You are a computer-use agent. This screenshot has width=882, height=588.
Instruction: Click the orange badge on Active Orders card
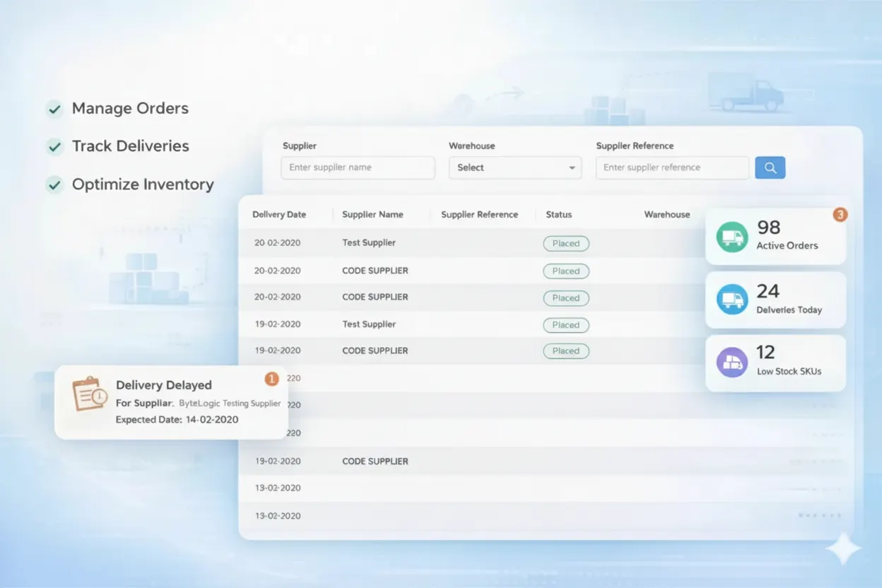pos(840,214)
